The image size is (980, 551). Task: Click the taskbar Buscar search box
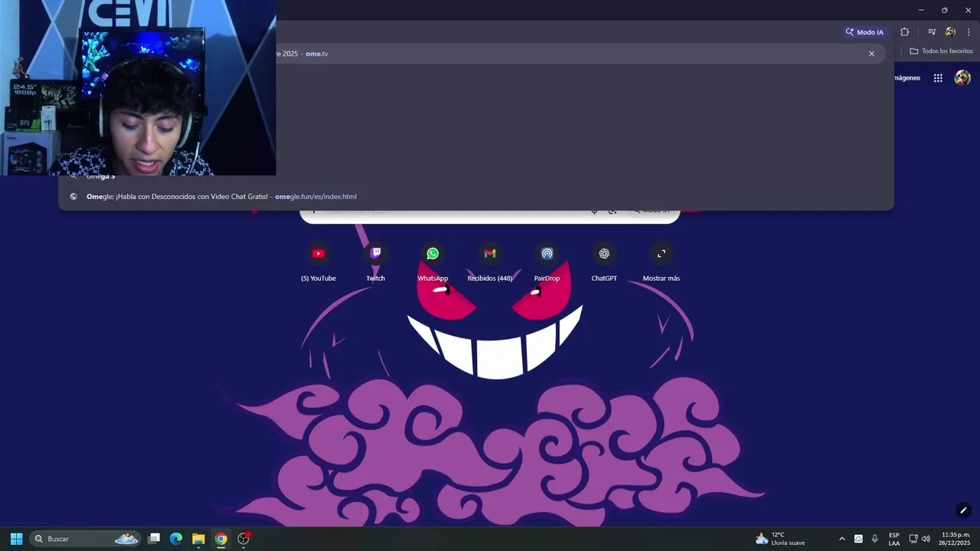point(86,539)
